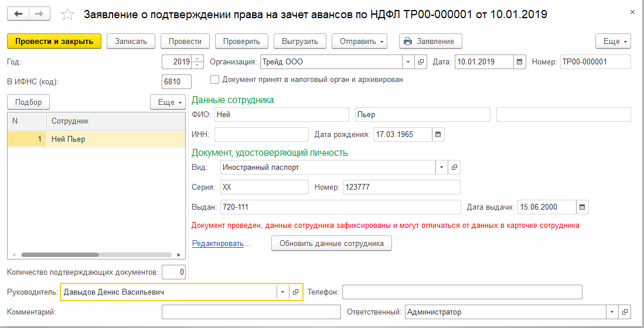Viewport: 644px width, 328px height.
Task: Open the calendar picker next to Дата field
Action: [x=520, y=62]
